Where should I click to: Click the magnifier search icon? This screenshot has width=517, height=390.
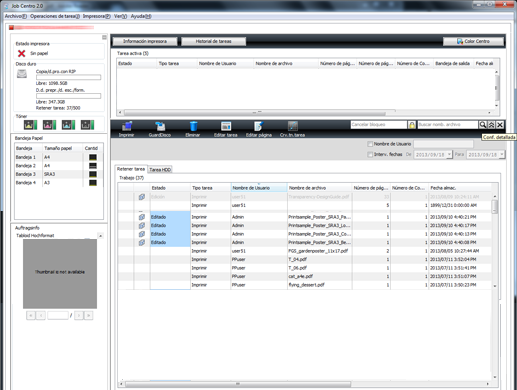tap(482, 125)
